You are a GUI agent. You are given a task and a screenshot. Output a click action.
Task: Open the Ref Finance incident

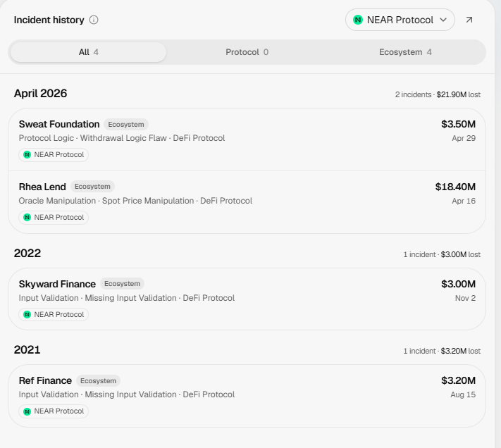(247, 396)
